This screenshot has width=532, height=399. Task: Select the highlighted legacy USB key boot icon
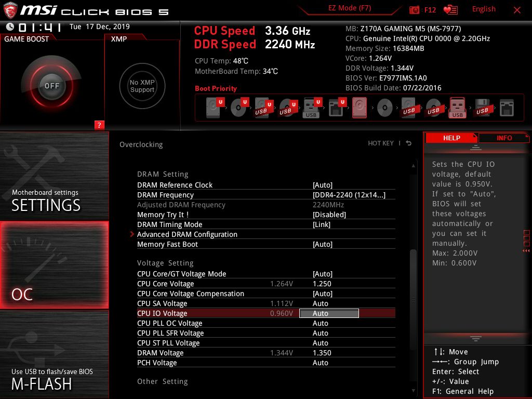pos(457,108)
